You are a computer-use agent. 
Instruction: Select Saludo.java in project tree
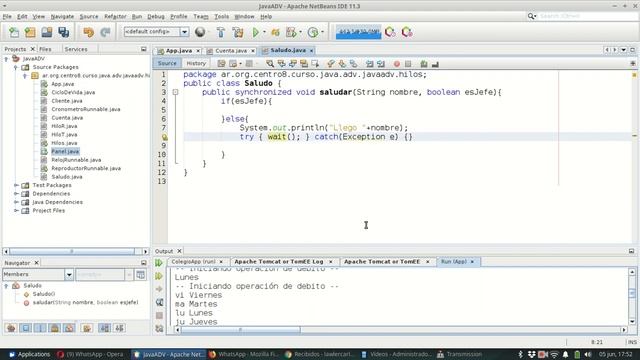point(67,177)
